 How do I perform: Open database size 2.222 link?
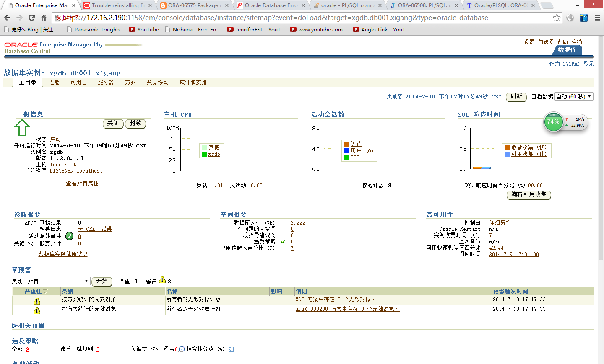[x=298, y=223]
